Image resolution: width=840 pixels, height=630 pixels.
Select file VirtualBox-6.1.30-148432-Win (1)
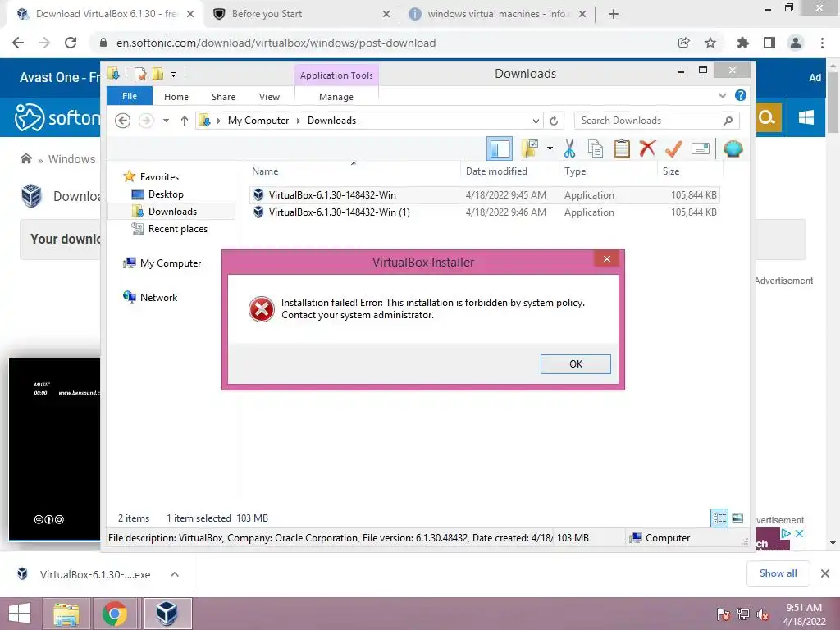coord(484,212)
